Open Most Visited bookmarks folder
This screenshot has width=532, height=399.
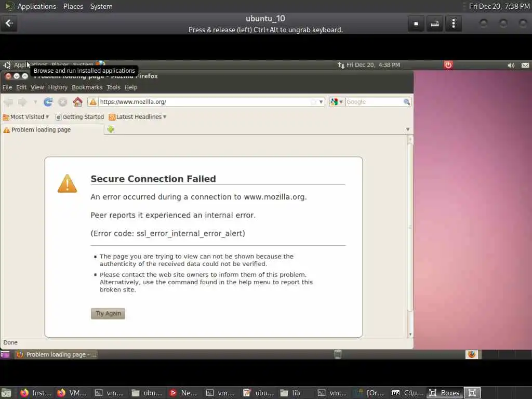pos(26,117)
